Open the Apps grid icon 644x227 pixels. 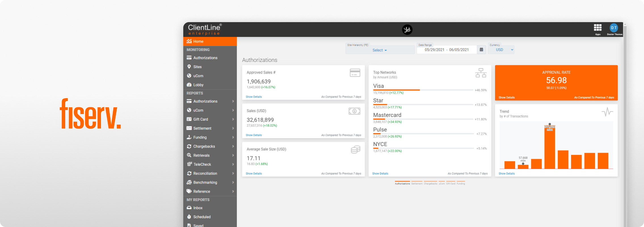click(598, 28)
